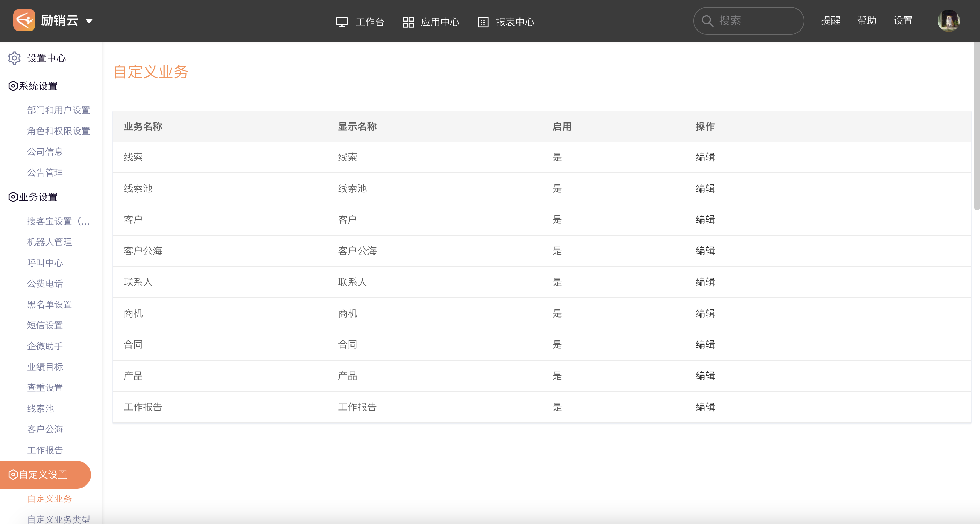Viewport: 980px width, 524px height.
Task: Collapse the 自定义设置 sidebar section
Action: click(43, 474)
